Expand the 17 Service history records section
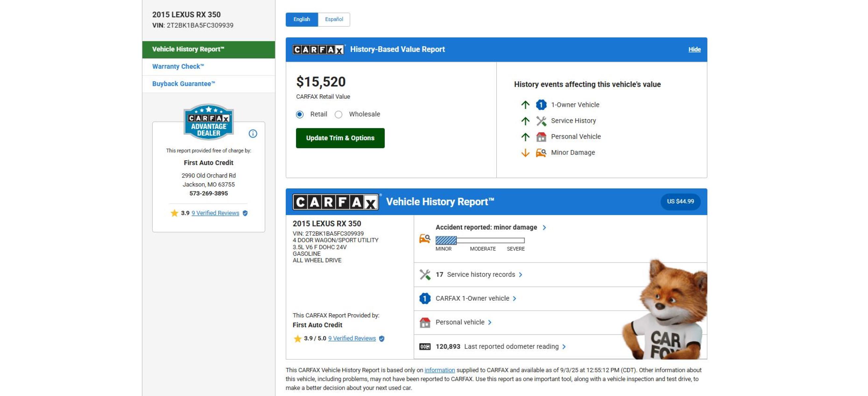Image resolution: width=868 pixels, height=396 pixels. (x=520, y=275)
